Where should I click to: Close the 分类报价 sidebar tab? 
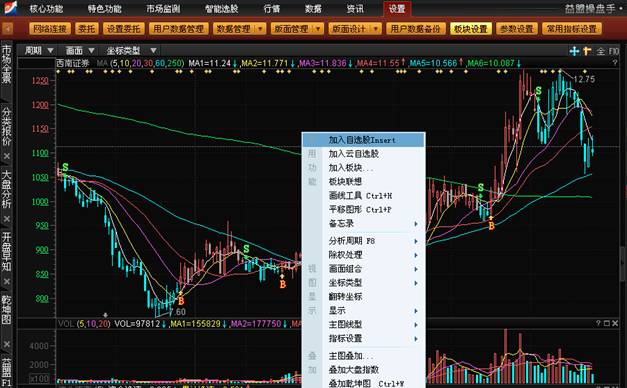pos(7,156)
